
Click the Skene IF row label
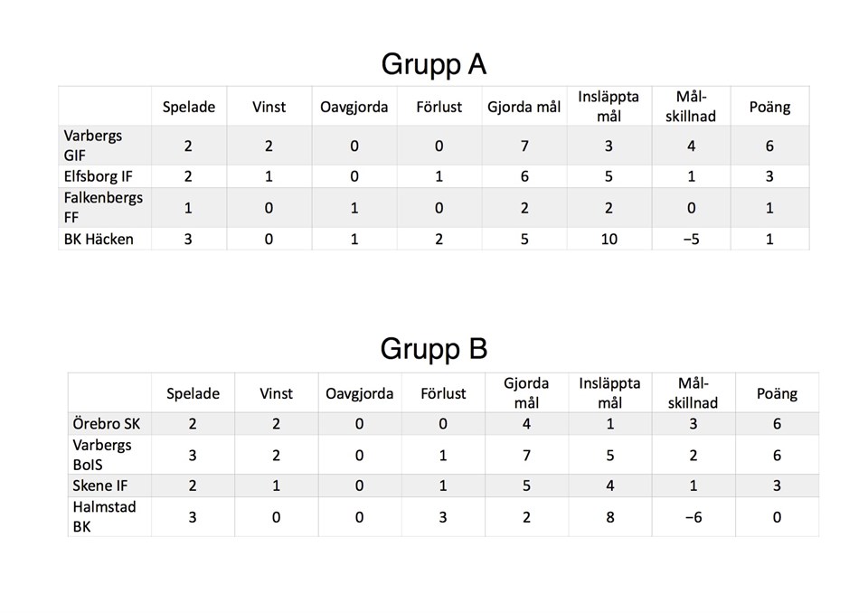[x=102, y=486]
